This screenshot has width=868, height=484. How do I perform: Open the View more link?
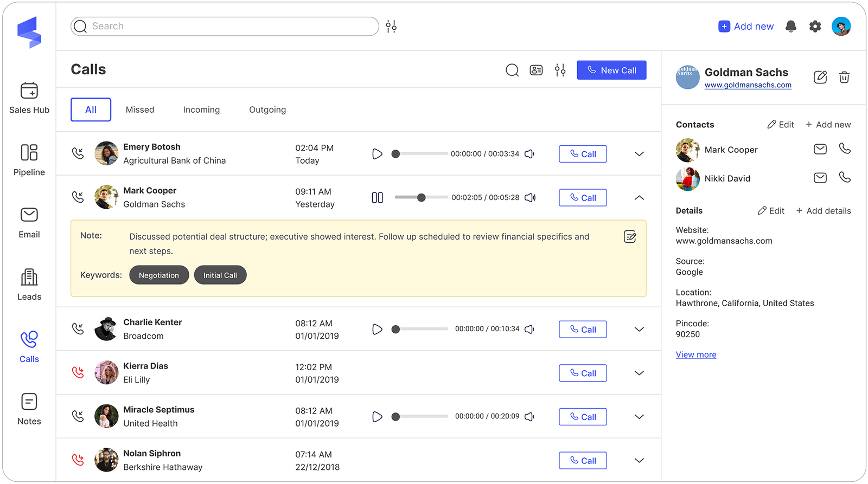[695, 354]
